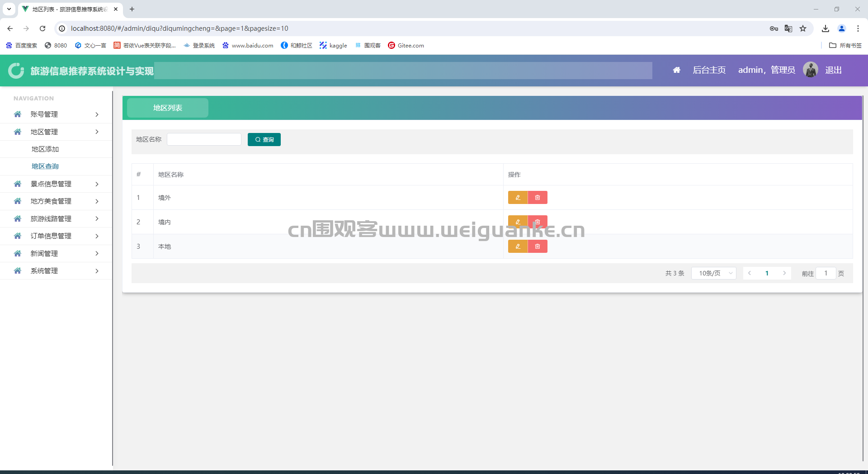Expand 账号管理 menu chevron
The width and height of the screenshot is (868, 474).
pyautogui.click(x=97, y=114)
